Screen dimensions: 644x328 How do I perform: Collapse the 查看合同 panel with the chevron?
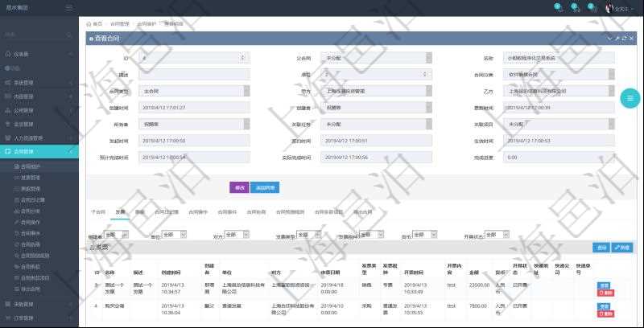pos(609,38)
